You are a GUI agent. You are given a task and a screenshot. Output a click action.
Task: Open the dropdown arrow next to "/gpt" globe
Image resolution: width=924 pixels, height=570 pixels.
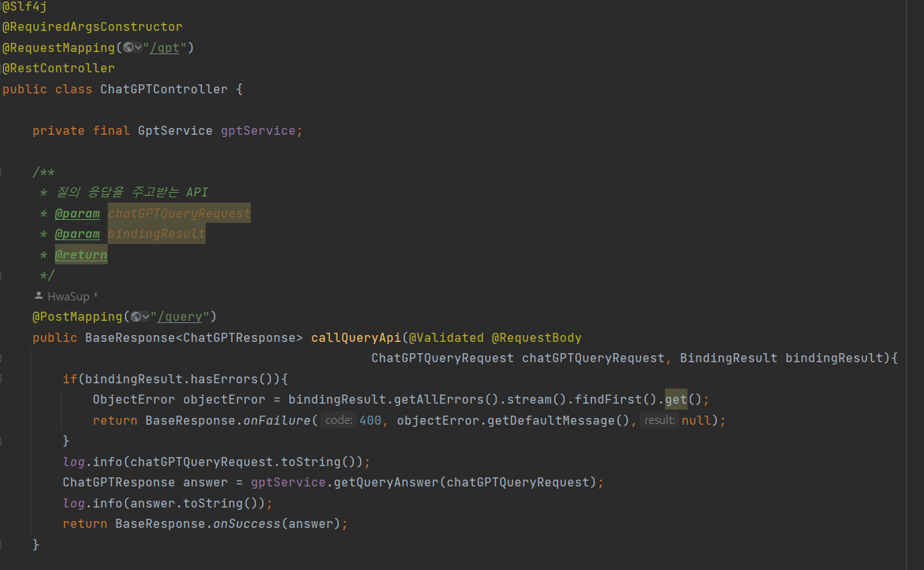pos(138,47)
